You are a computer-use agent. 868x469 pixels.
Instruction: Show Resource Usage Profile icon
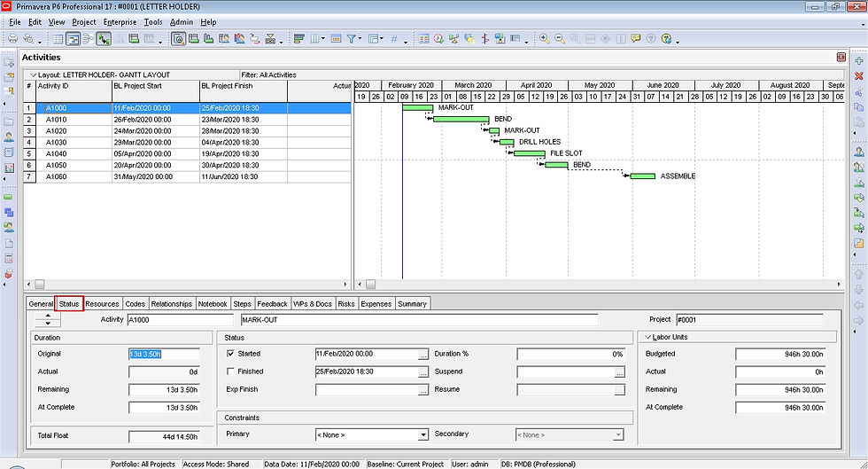coord(239,39)
